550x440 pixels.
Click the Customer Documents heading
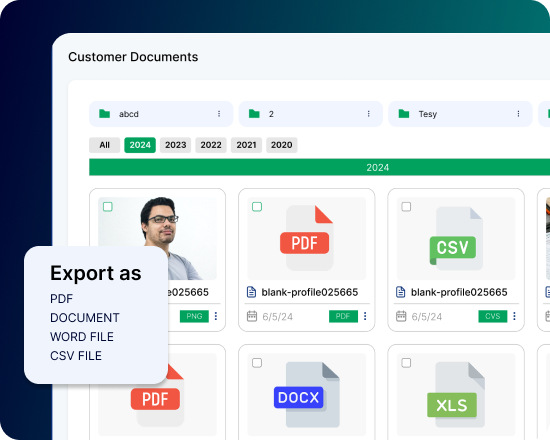pos(133,57)
